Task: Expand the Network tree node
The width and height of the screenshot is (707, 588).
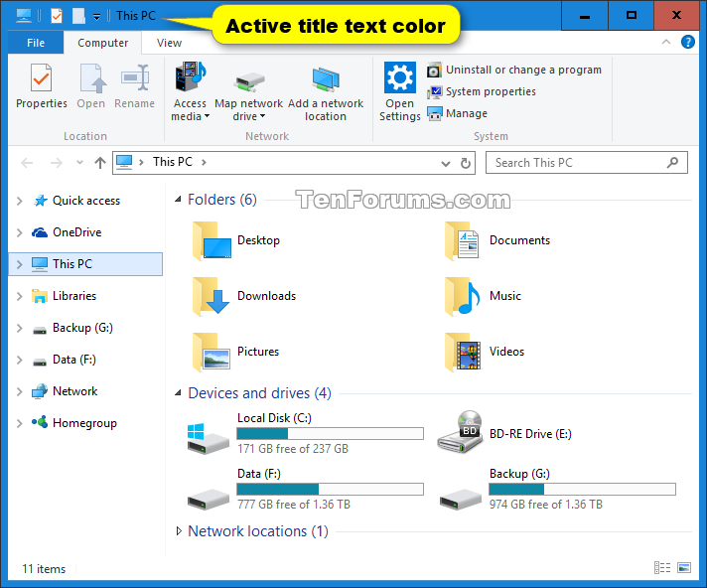Action: tap(20, 392)
